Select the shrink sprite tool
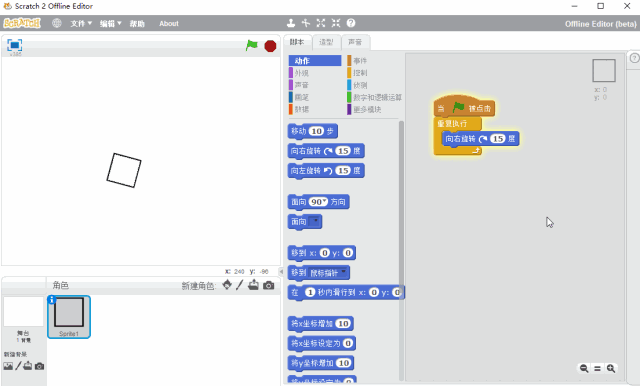The image size is (640, 386). (336, 23)
